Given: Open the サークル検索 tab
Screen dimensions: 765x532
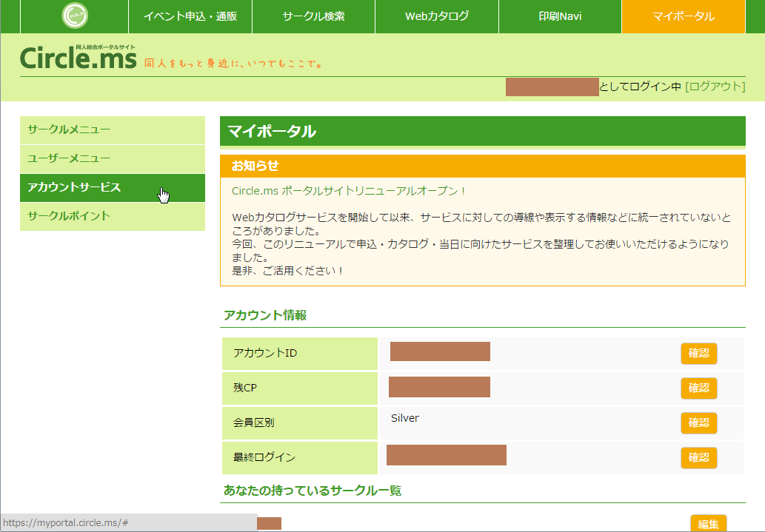Looking at the screenshot, I should point(314,16).
